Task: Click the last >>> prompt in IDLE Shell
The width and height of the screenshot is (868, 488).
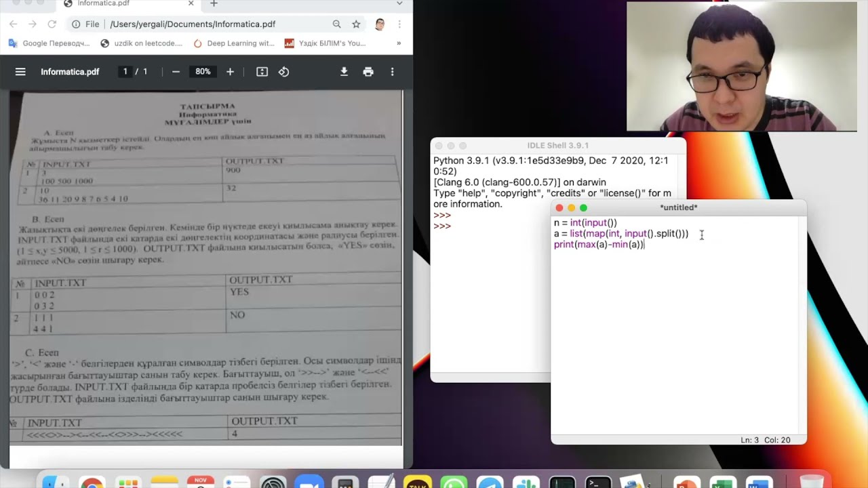Action: pos(442,226)
